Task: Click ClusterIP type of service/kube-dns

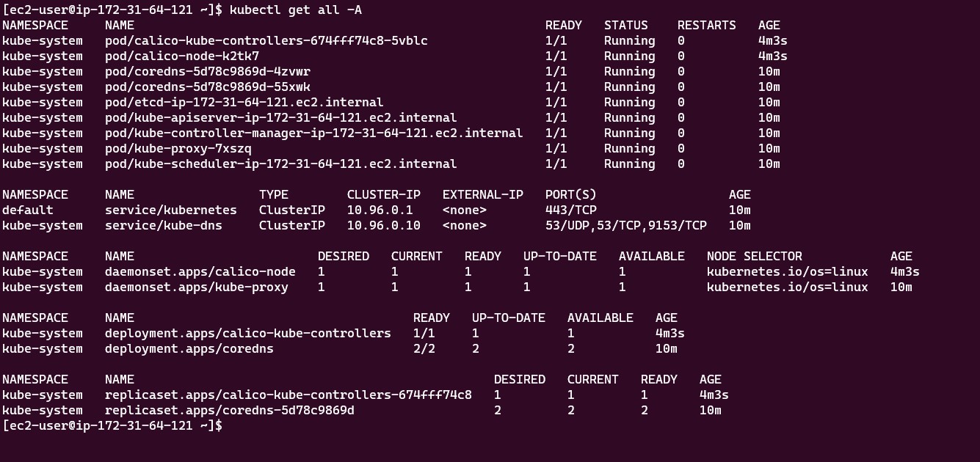Action: point(292,225)
